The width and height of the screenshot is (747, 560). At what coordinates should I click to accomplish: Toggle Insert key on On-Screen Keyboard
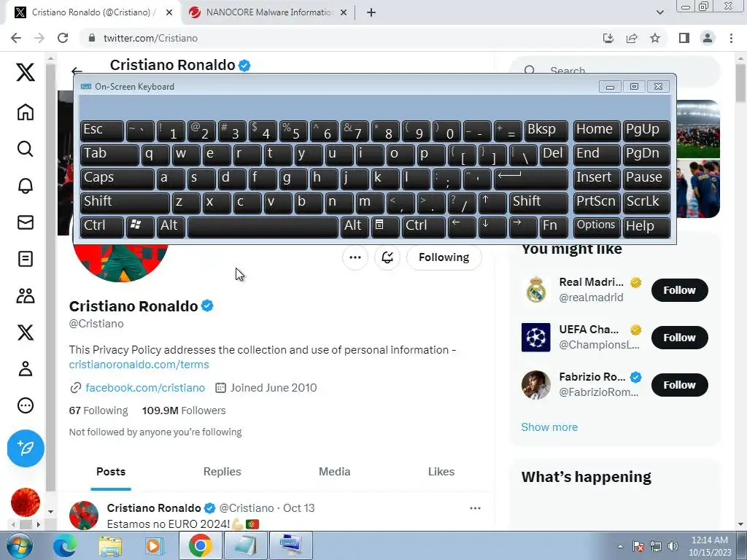597,179
